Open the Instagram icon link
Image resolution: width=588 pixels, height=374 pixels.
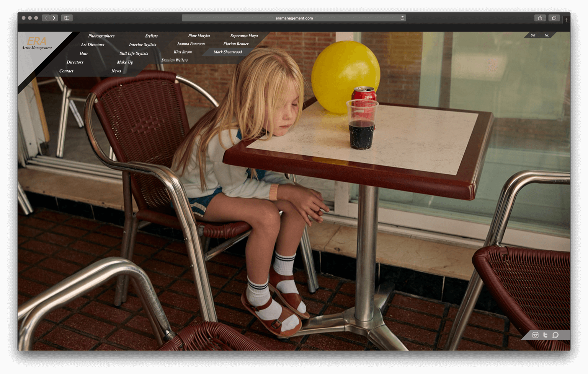click(x=535, y=335)
